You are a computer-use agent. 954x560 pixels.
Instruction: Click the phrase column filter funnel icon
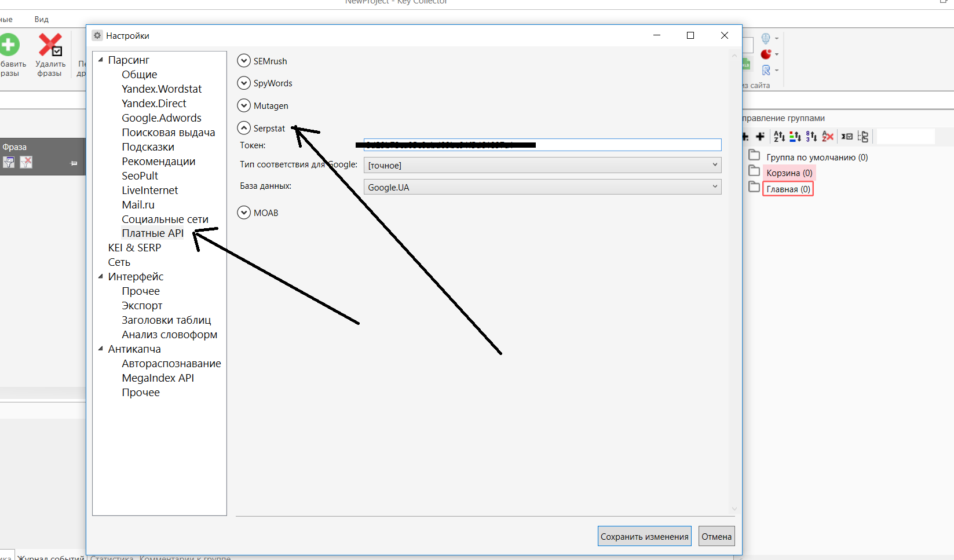[9, 163]
